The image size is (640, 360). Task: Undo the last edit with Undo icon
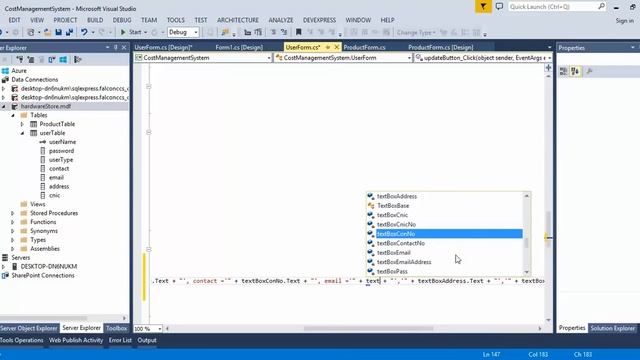click(x=84, y=32)
